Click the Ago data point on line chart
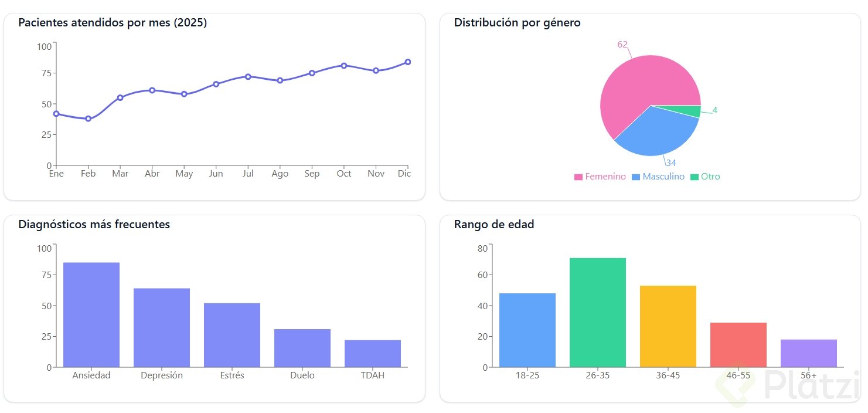 click(280, 80)
